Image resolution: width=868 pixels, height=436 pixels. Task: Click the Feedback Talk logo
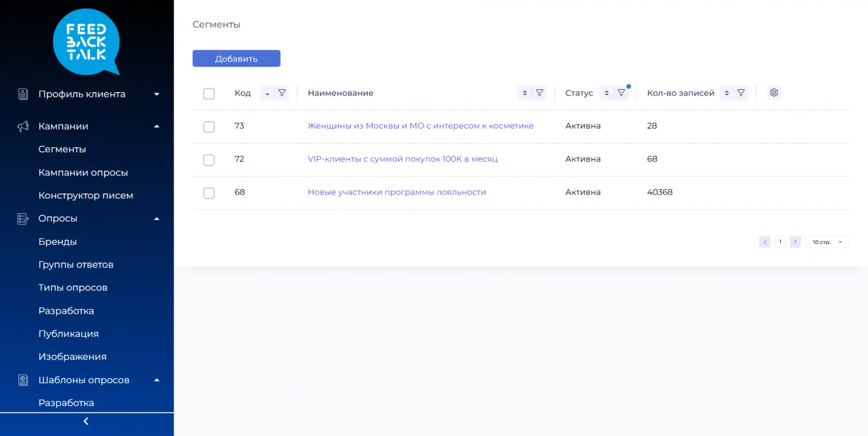[x=86, y=42]
